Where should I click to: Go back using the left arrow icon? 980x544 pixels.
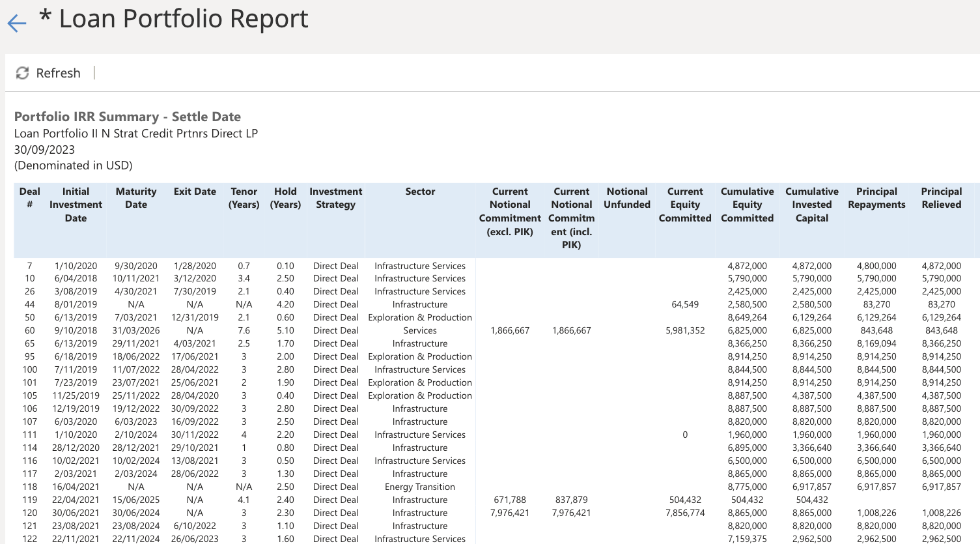tap(17, 23)
